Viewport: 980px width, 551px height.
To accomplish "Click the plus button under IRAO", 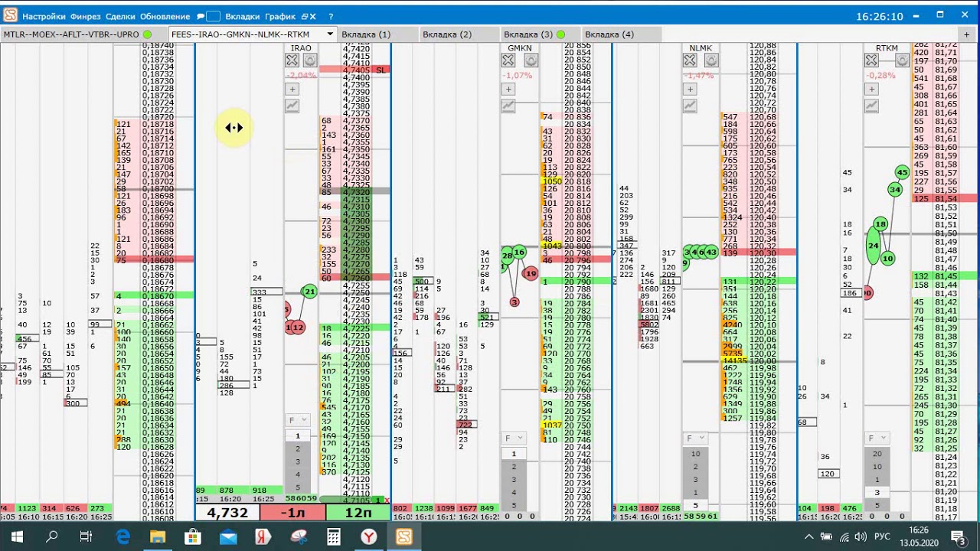I will (x=292, y=89).
